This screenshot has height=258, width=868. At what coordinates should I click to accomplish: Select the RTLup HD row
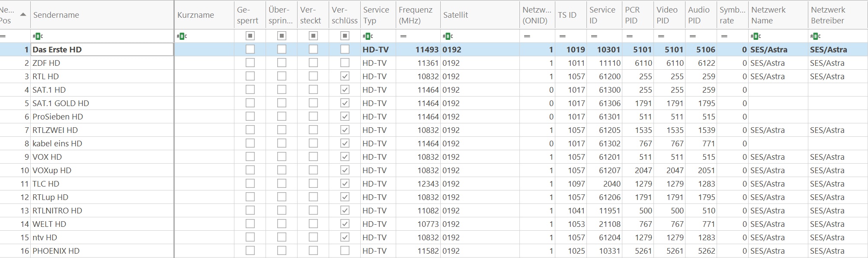[434, 197]
